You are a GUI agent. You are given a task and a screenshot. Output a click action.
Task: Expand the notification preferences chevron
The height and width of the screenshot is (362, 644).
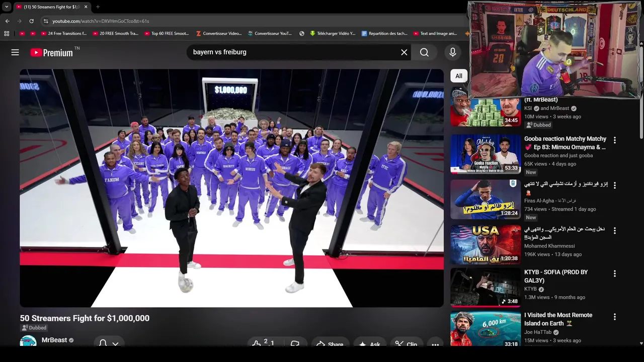(x=115, y=344)
